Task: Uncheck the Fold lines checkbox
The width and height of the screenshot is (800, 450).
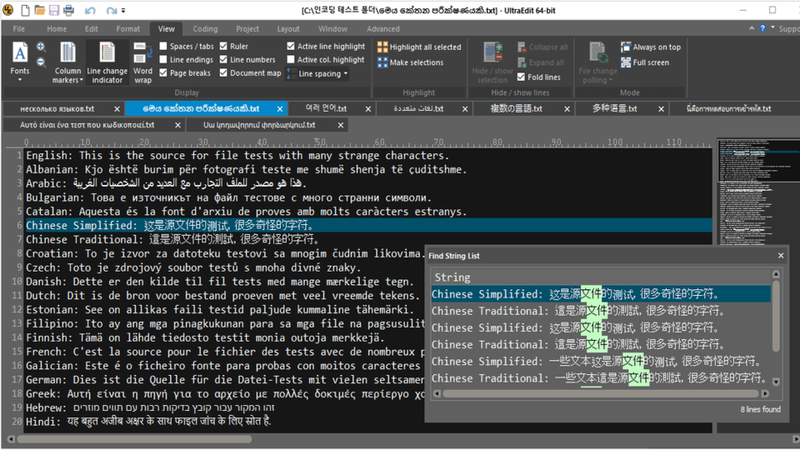Action: 521,77
